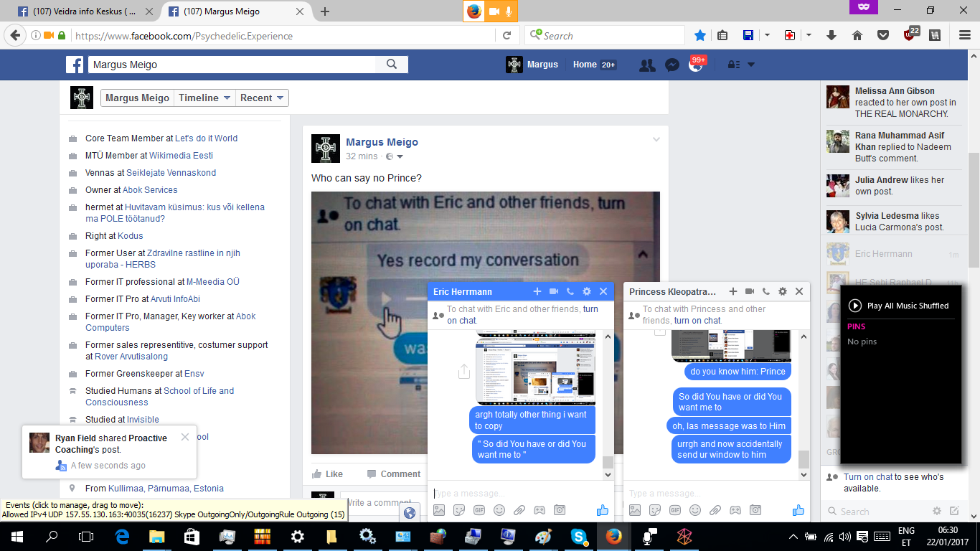Image resolution: width=980 pixels, height=551 pixels.
Task: Turn on chat in the right sidebar
Action: click(x=868, y=477)
